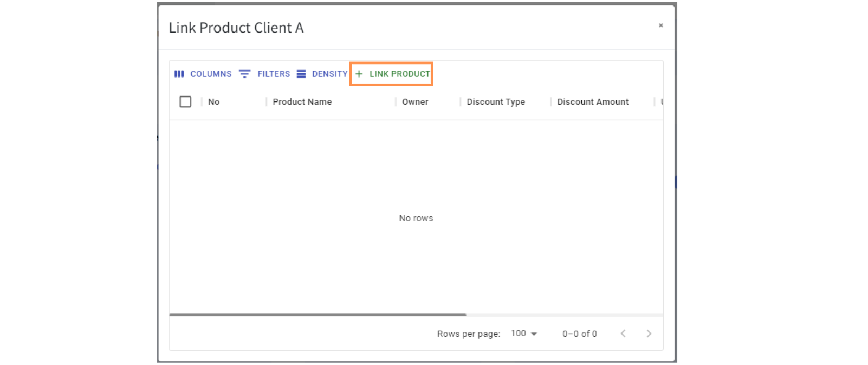Click the three-bar Columns icon
The height and width of the screenshot is (365, 868).
tap(179, 74)
